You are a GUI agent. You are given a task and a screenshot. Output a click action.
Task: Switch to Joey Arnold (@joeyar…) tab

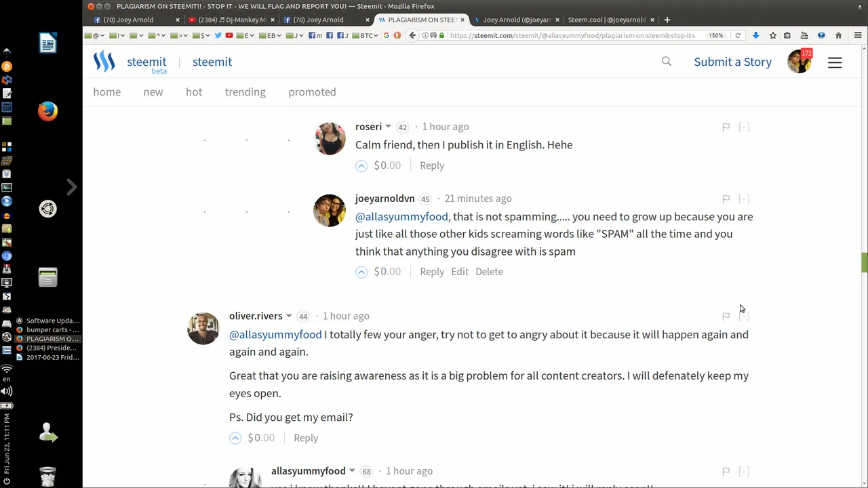coord(517,20)
